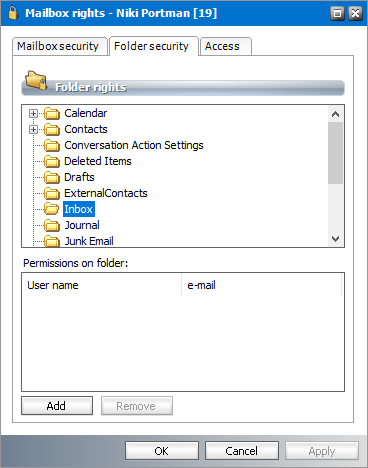This screenshot has height=468, width=368.
Task: Cancel the mailbox rights dialog
Action: coord(242,451)
